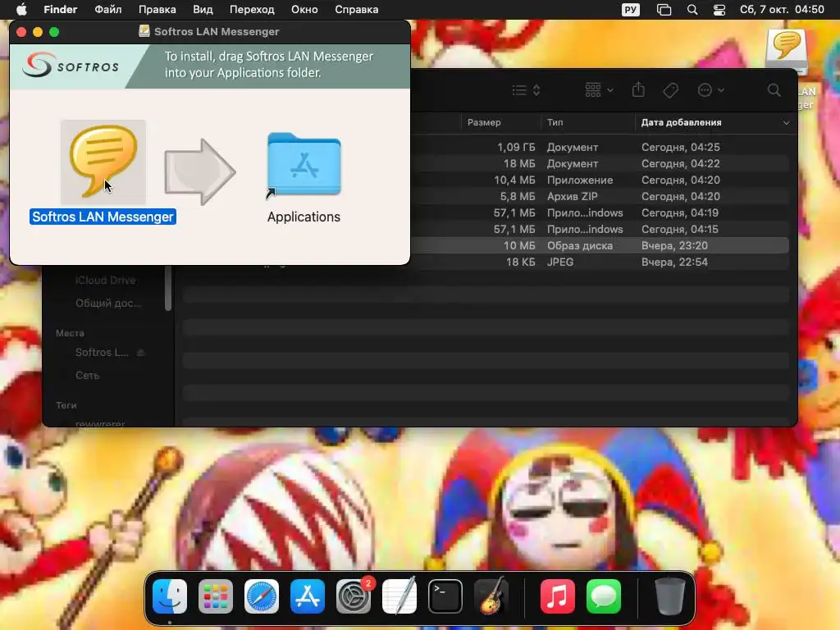Open the Вид menu

coord(203,10)
